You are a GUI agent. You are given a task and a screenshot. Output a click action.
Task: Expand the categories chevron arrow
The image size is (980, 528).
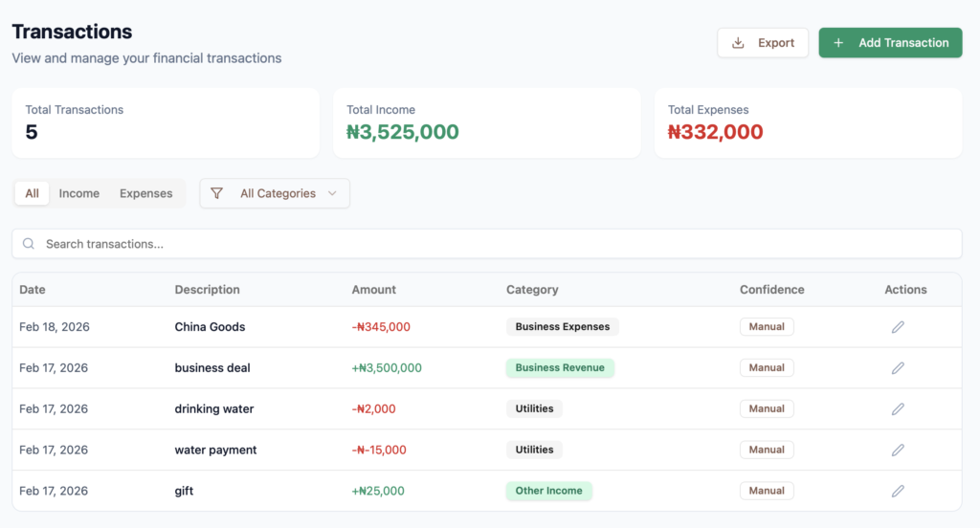[332, 193]
